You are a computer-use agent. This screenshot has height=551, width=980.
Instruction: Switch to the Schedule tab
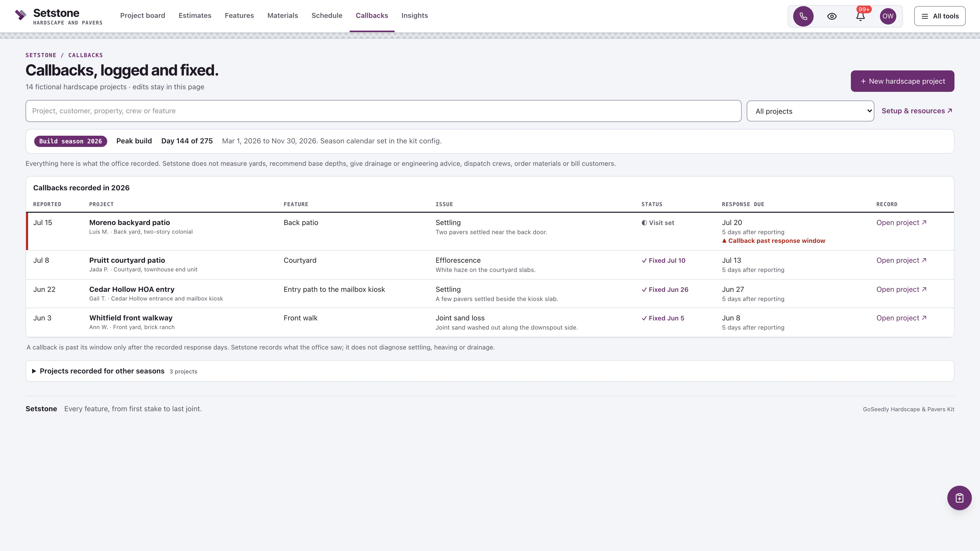pyautogui.click(x=327, y=16)
